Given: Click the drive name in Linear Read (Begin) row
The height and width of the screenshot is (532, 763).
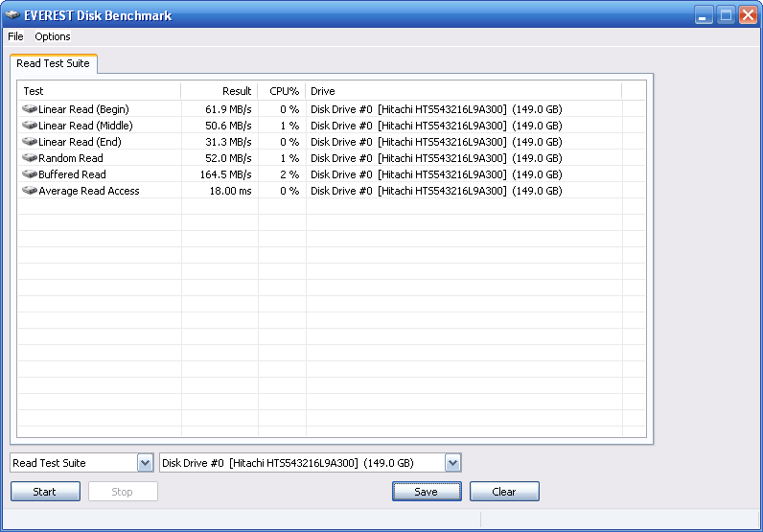Looking at the screenshot, I should (436, 109).
